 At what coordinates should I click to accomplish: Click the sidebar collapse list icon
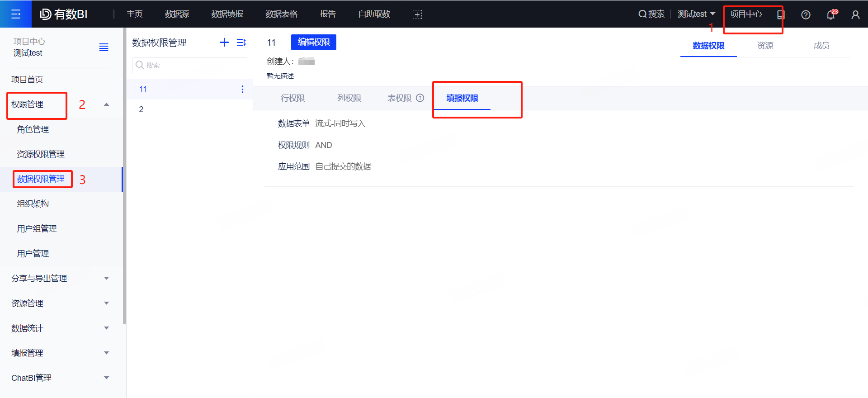tap(104, 47)
